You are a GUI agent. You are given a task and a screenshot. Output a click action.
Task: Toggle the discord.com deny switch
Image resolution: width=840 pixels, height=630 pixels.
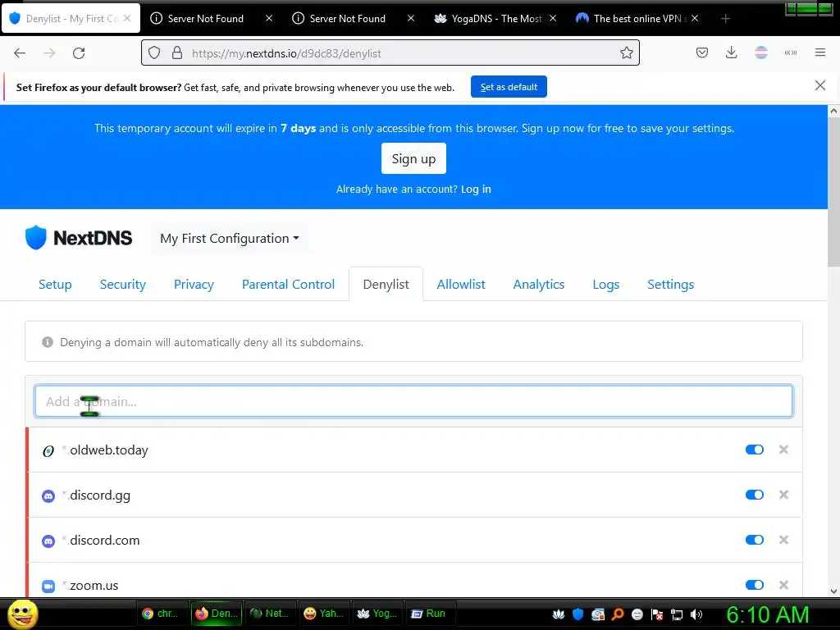755,540
